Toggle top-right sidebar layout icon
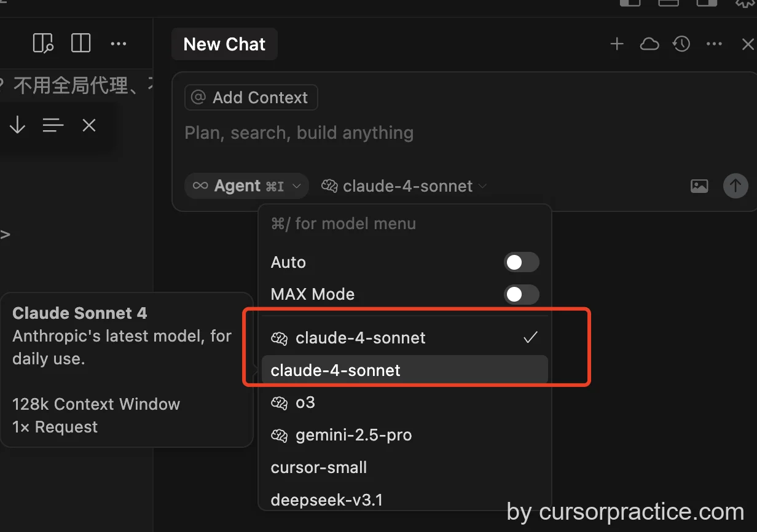 [x=707, y=2]
